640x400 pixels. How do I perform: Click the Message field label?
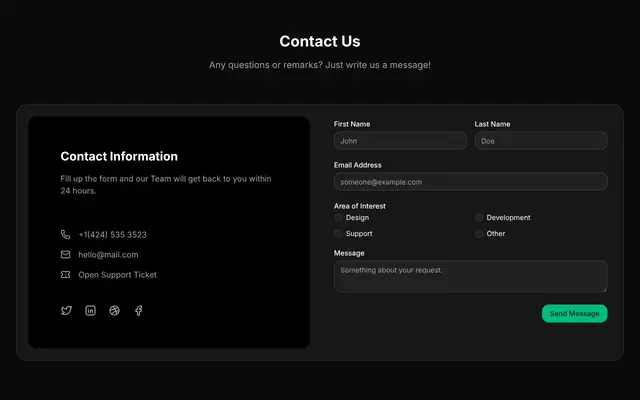[349, 253]
